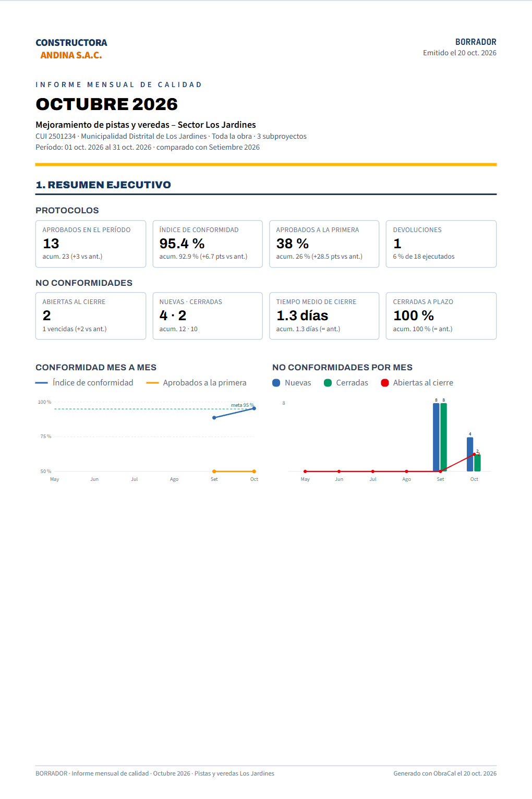Select the blue Índice de conformidad legend line
The image size is (532, 799).
(x=42, y=383)
